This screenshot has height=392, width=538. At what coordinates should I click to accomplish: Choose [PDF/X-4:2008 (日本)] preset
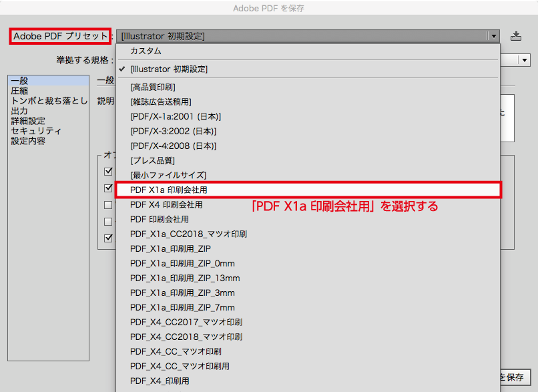click(308, 146)
